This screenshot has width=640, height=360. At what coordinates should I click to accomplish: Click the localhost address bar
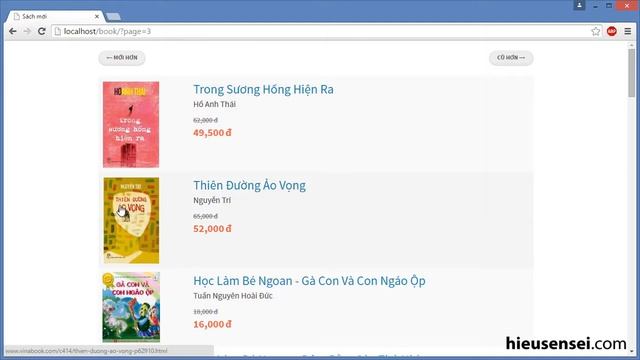322,31
